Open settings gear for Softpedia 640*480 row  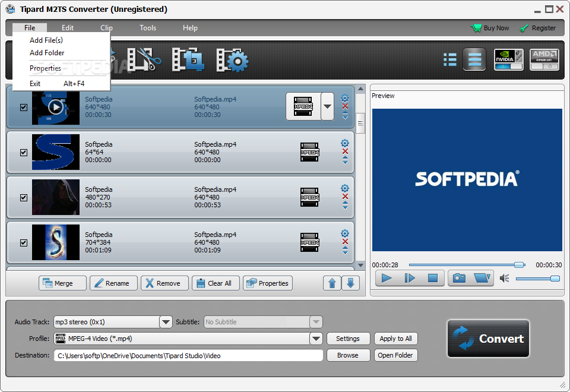pyautogui.click(x=345, y=98)
